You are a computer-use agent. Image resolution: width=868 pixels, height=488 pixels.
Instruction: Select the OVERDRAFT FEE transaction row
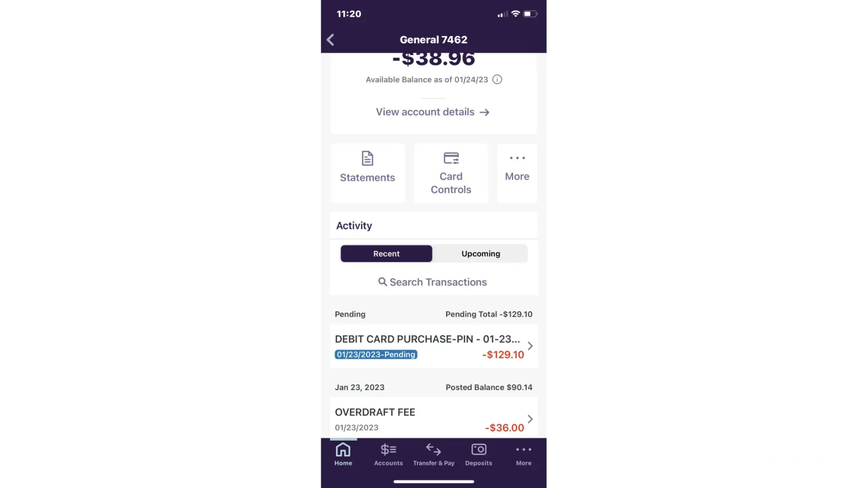pyautogui.click(x=434, y=418)
